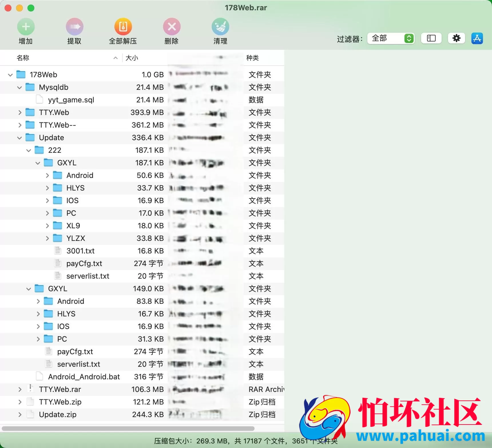Click the Extract All (全部解压) icon

[x=123, y=27]
